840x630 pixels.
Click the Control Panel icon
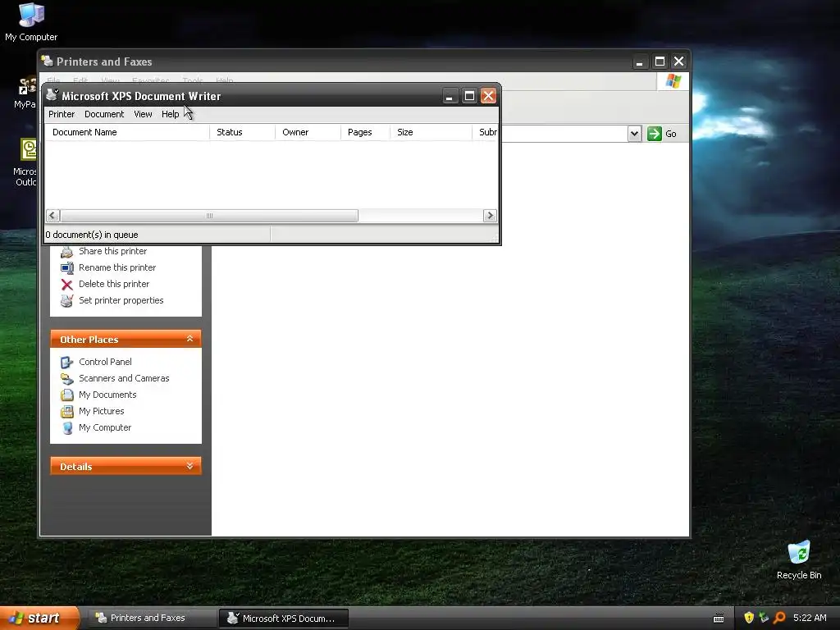tap(67, 362)
